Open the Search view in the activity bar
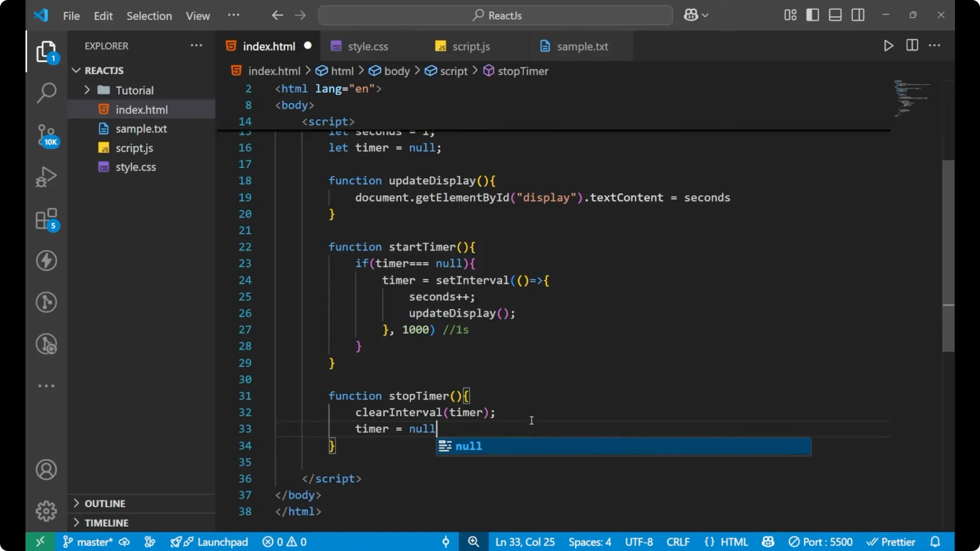 46,93
